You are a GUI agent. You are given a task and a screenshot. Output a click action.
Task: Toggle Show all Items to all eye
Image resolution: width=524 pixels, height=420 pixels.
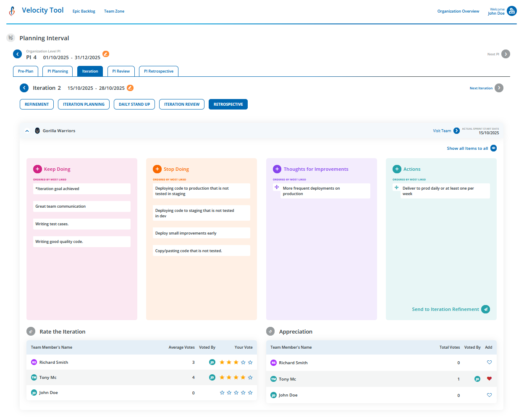493,148
